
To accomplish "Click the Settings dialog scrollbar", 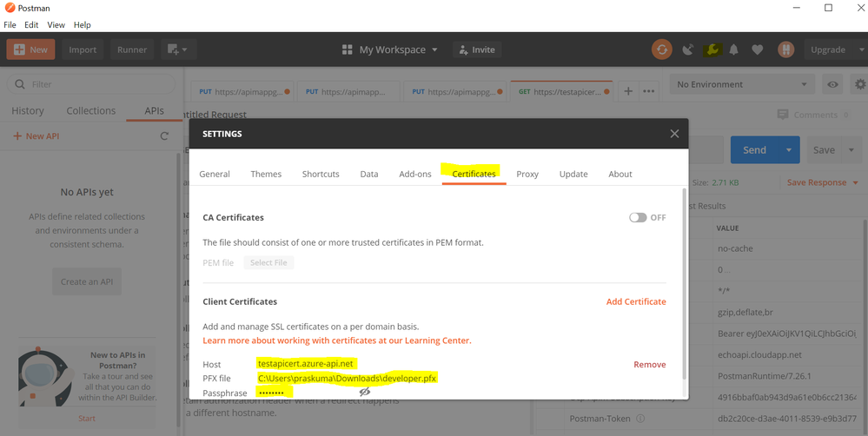I will (x=685, y=282).
